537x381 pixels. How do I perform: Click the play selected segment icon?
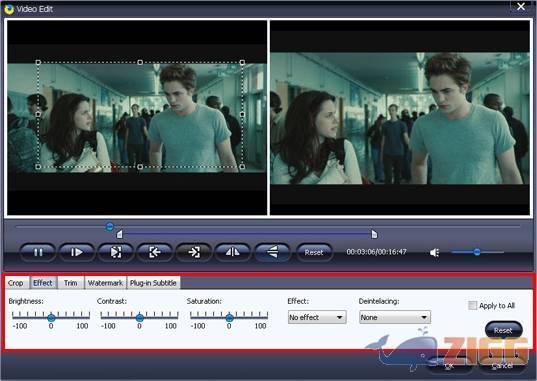(116, 253)
